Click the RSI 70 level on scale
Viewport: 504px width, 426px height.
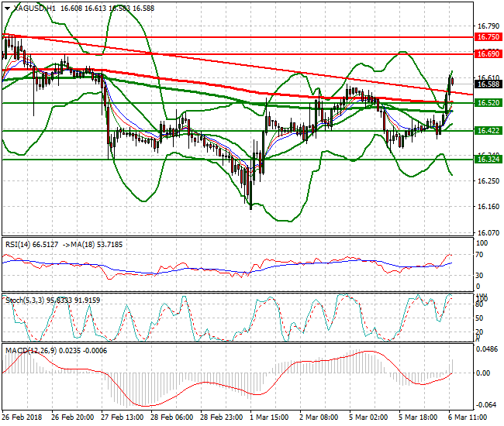(x=481, y=259)
